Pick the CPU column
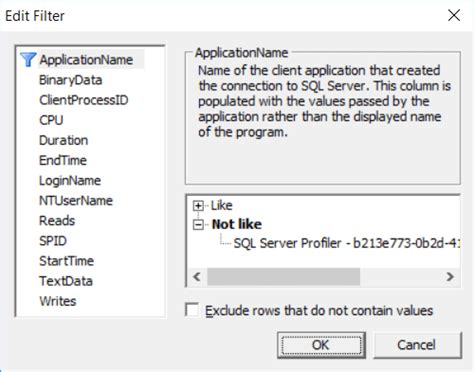 pyautogui.click(x=51, y=120)
